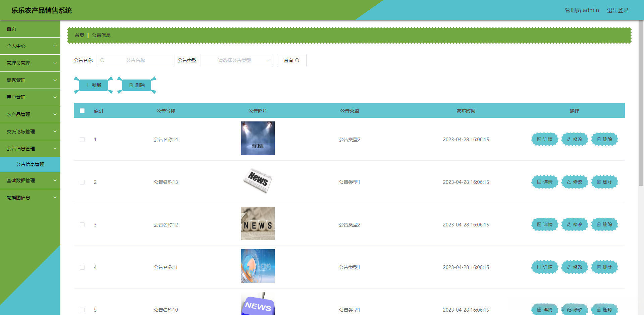Screen dimensions: 644x315
Task: Edit 公告名称14 with 修改
Action: pos(575,139)
